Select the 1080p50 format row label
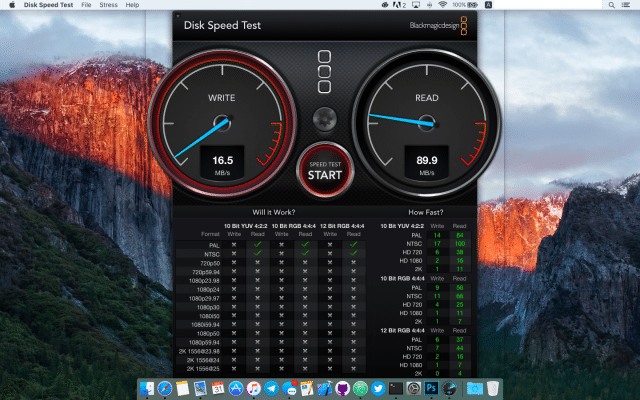The width and height of the screenshot is (640, 400). click(x=208, y=333)
